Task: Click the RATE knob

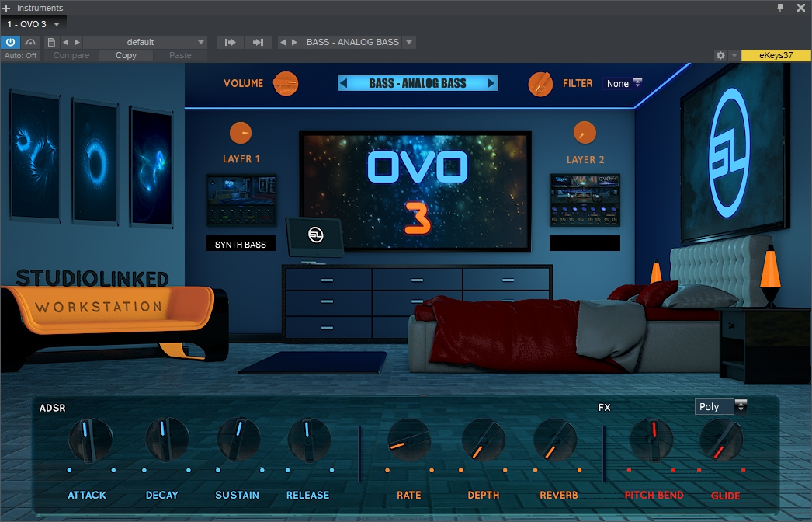Action: pyautogui.click(x=409, y=440)
